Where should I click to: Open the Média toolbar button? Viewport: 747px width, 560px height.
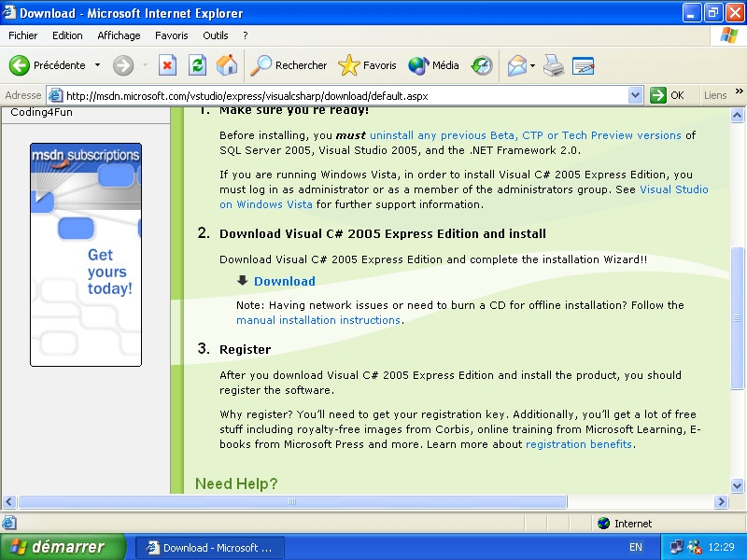point(433,65)
